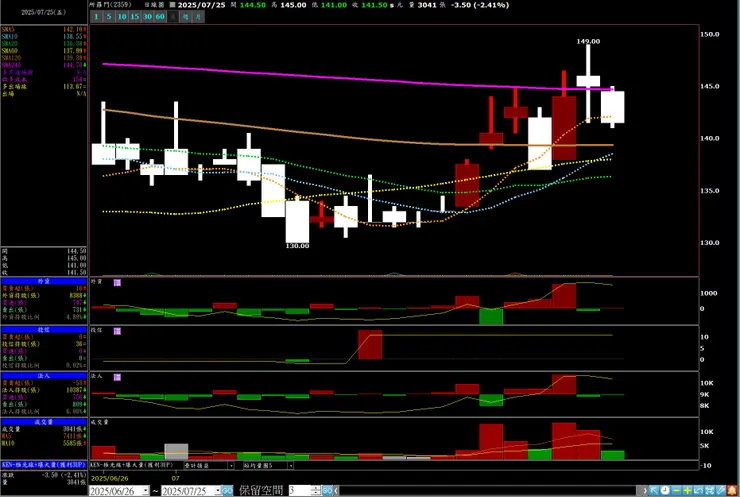
Task: Select the blue 投信 panel header
Action: (x=44, y=329)
